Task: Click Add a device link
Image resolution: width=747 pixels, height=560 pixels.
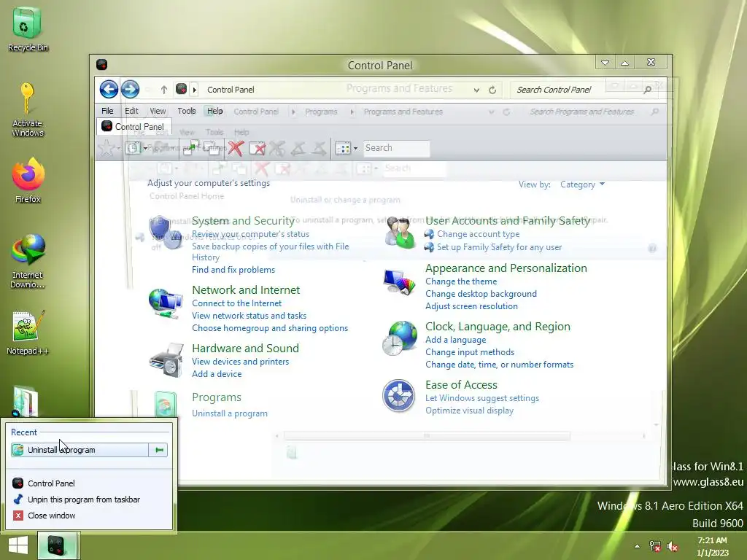Action: tap(217, 374)
